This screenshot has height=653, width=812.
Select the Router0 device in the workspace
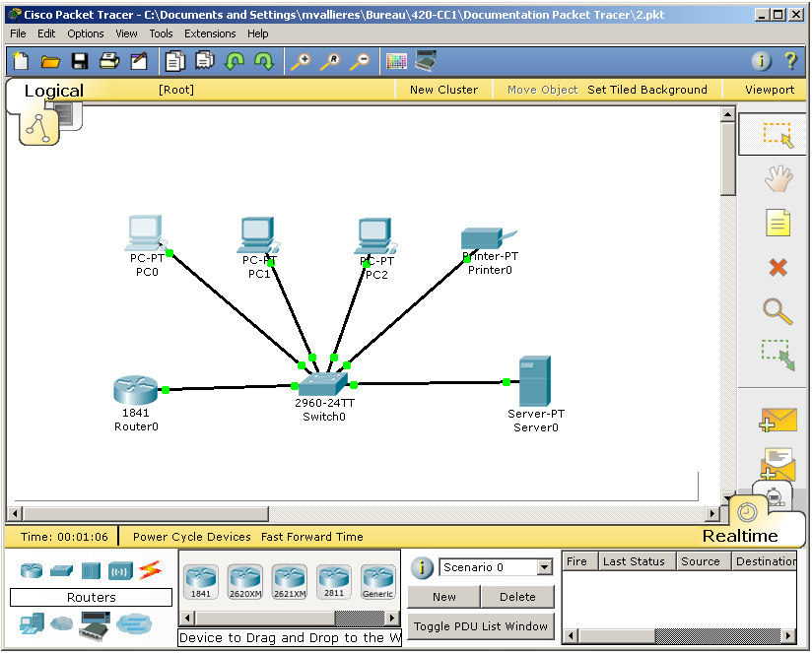(136, 390)
